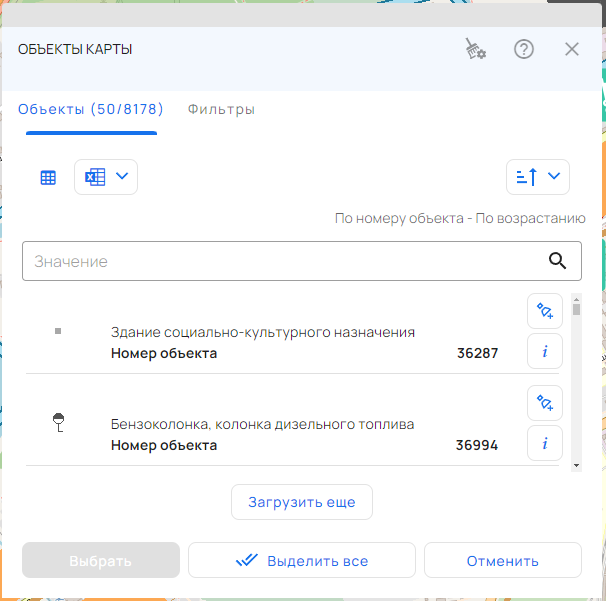This screenshot has width=606, height=601.
Task: Select the Объекты (50/8178) tab
Action: tap(91, 110)
